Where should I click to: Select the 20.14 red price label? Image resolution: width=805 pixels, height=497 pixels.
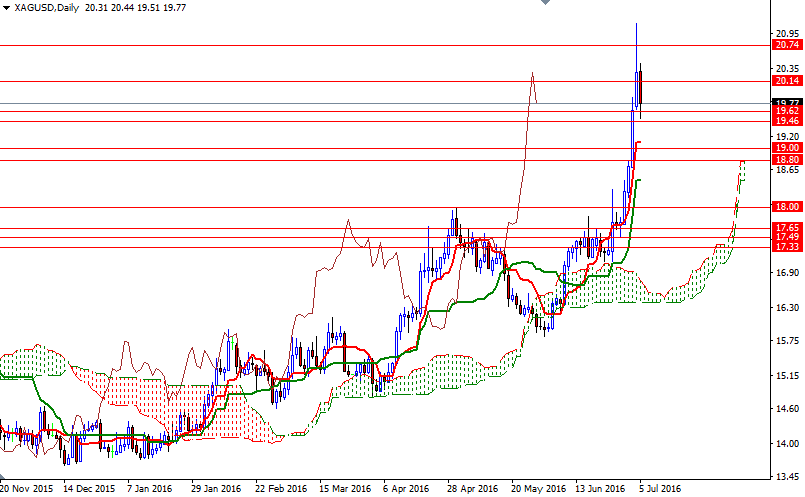[786, 81]
